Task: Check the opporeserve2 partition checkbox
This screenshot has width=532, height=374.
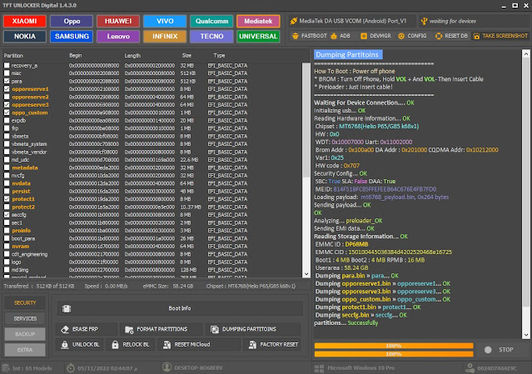Action: pos(7,97)
